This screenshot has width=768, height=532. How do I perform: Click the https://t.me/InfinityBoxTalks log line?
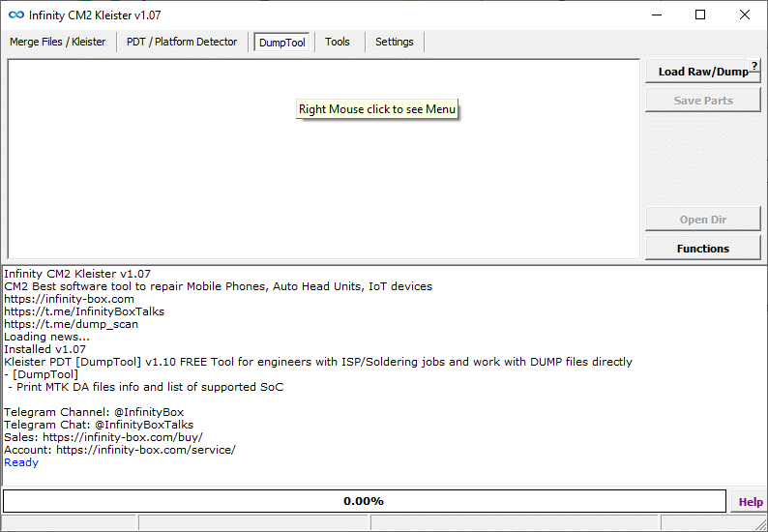tap(84, 311)
